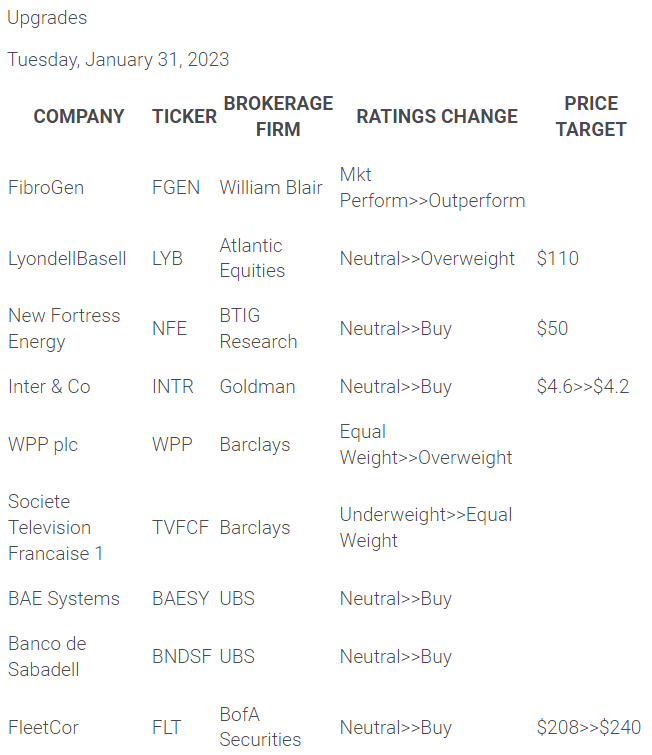Click the New Fortress Energy company name
Viewport: 652px width, 755px height.
pos(64,328)
